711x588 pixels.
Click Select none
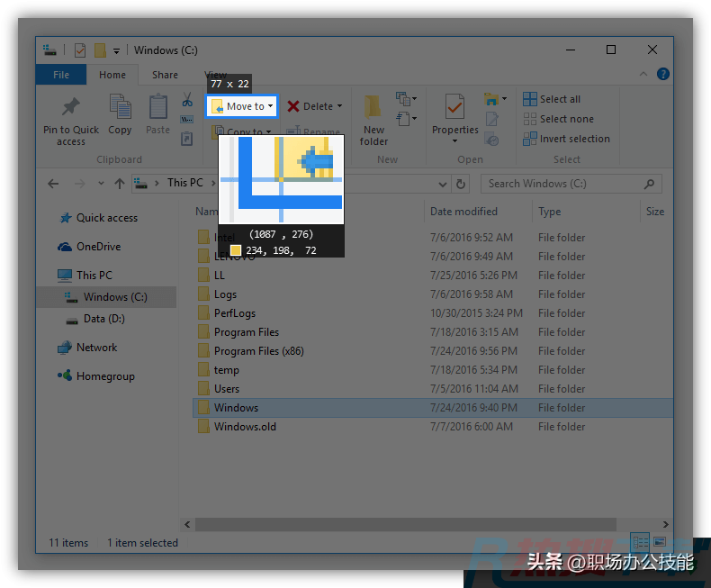pyautogui.click(x=558, y=119)
